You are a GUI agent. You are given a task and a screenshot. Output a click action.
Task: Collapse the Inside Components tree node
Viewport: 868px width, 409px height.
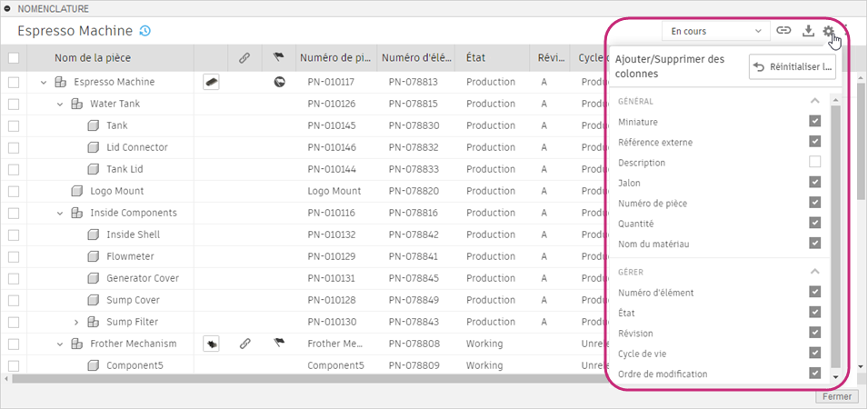click(61, 213)
